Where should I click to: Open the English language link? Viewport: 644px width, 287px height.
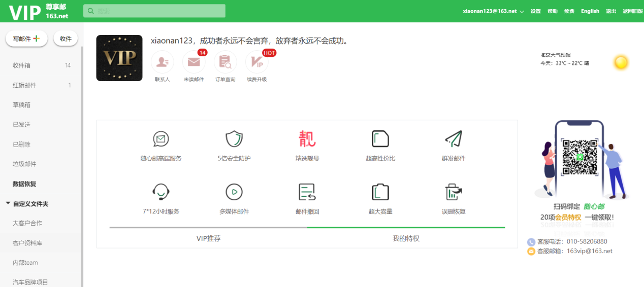(590, 11)
